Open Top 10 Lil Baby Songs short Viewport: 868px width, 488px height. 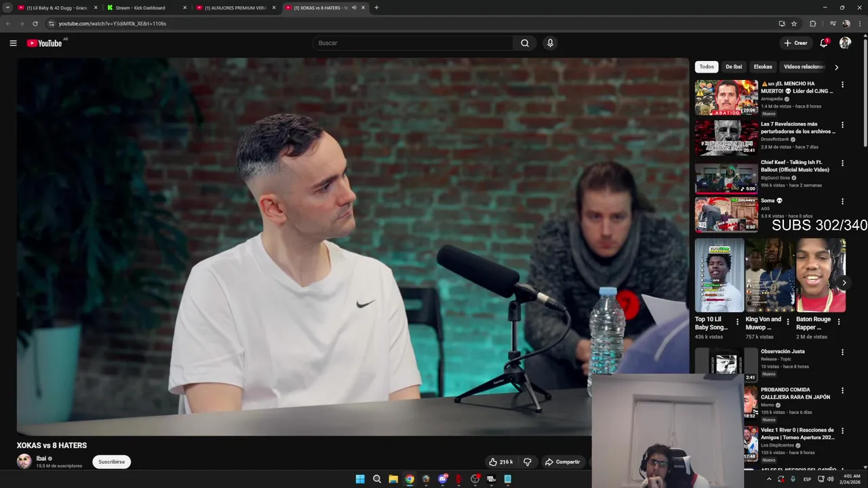719,275
